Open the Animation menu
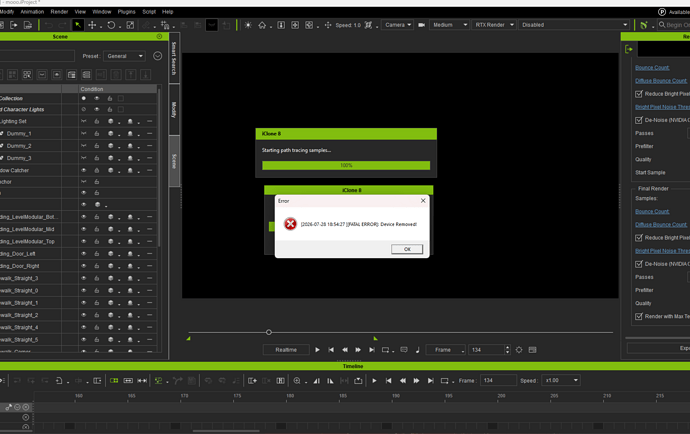This screenshot has width=690, height=434. (x=32, y=12)
